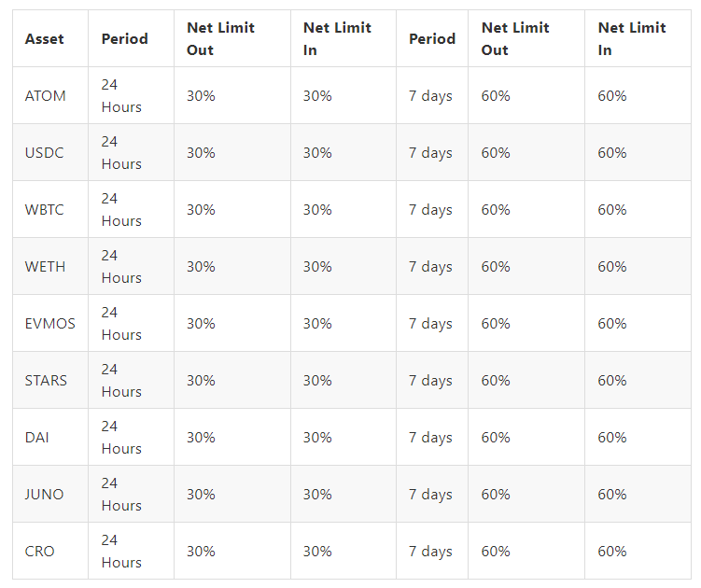The width and height of the screenshot is (701, 588).
Task: Click the WETH asset cell
Action: (x=46, y=267)
